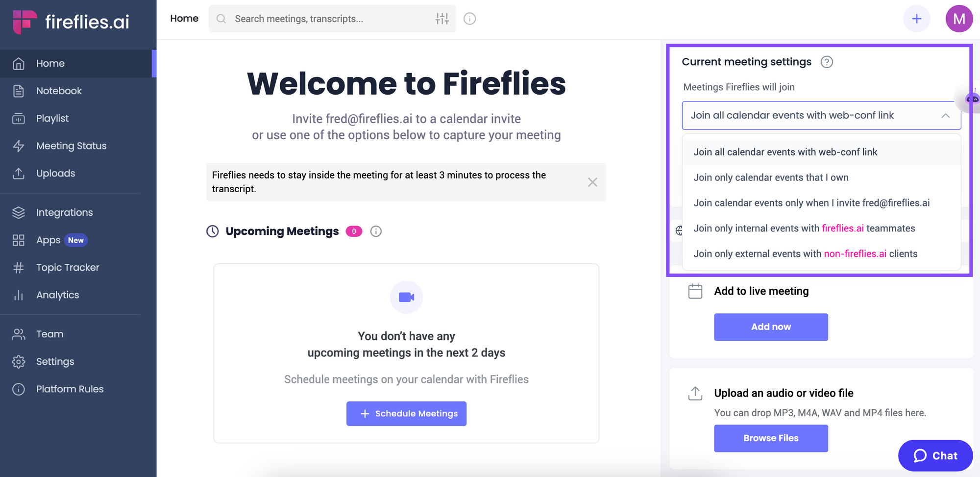
Task: Collapse the meeting settings dropdown
Action: pyautogui.click(x=945, y=115)
